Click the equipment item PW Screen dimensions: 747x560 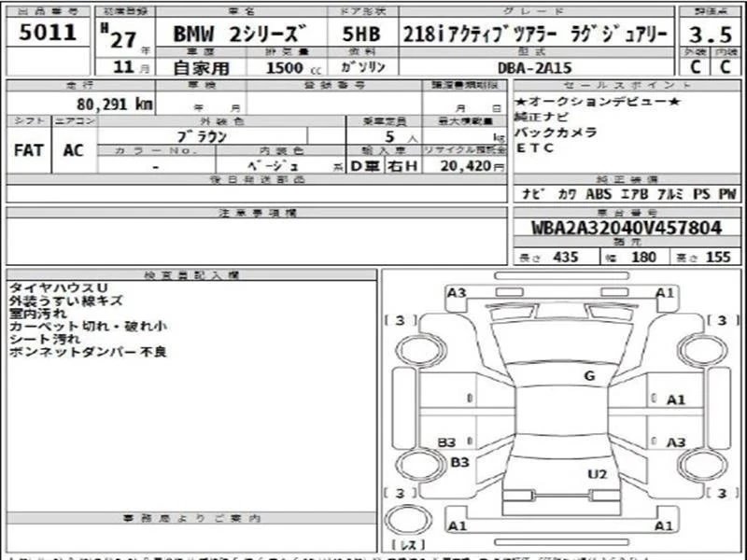pyautogui.click(x=727, y=194)
